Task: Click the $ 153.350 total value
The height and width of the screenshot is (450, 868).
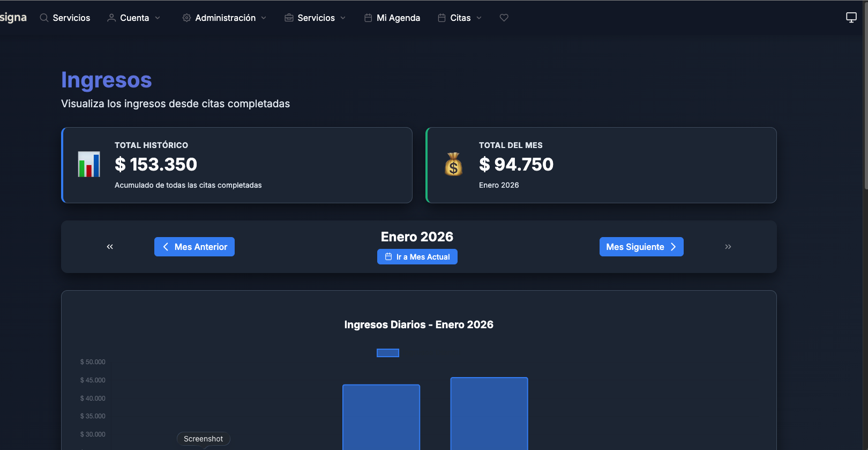Action: pos(156,164)
